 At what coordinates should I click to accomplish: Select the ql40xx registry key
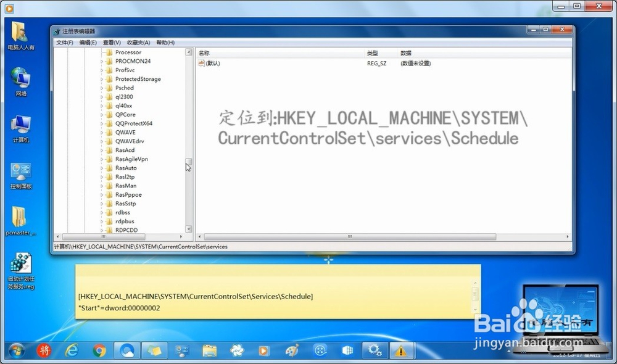tap(123, 105)
